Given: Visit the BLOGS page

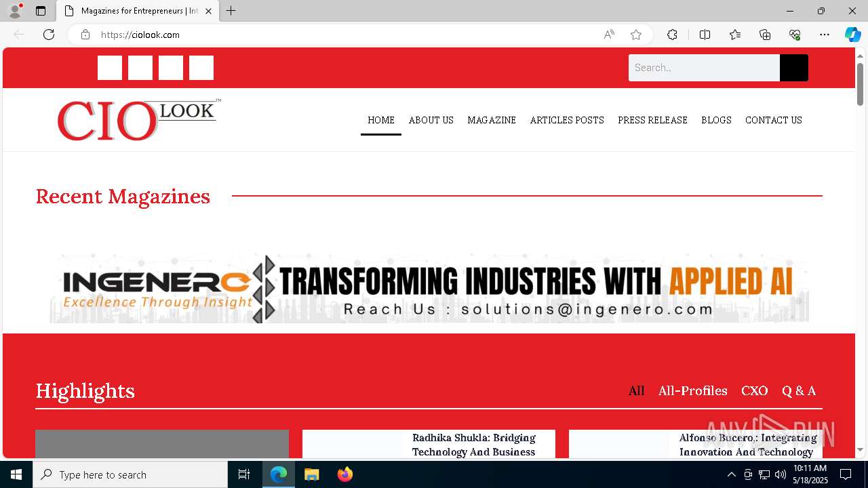Looking at the screenshot, I should [x=716, y=120].
